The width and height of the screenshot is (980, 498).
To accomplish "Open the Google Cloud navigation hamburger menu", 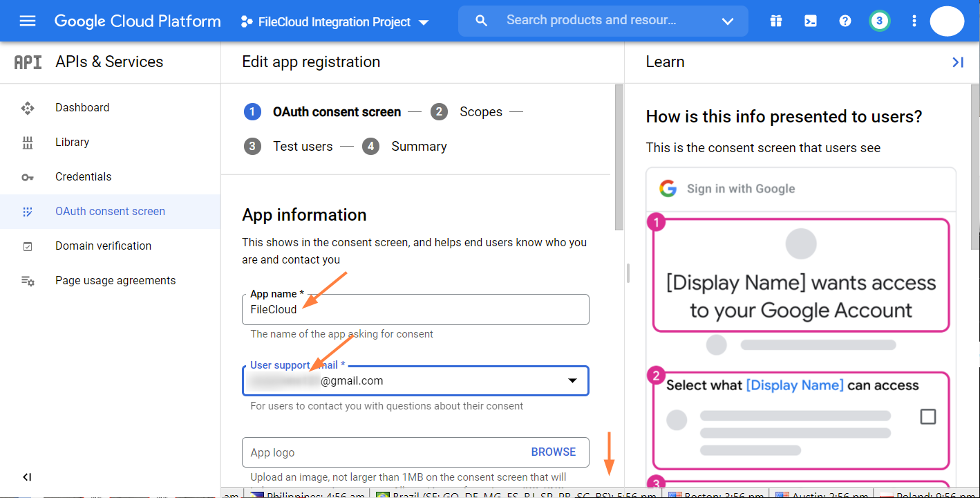I will [27, 20].
